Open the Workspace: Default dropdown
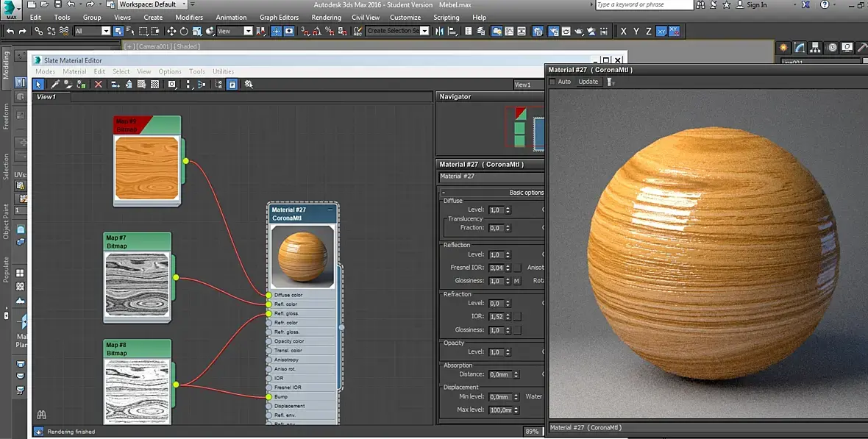Viewport: 868px width, 439px height. click(152, 4)
